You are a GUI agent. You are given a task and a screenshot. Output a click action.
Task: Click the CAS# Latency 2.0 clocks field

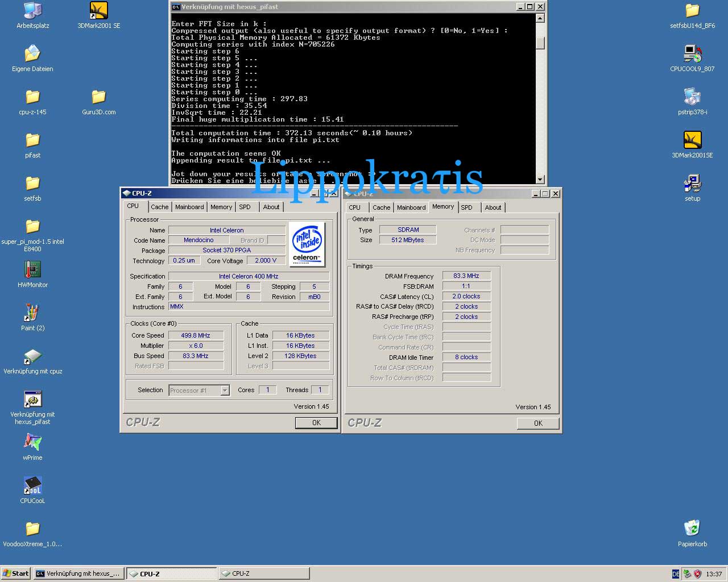(x=466, y=296)
